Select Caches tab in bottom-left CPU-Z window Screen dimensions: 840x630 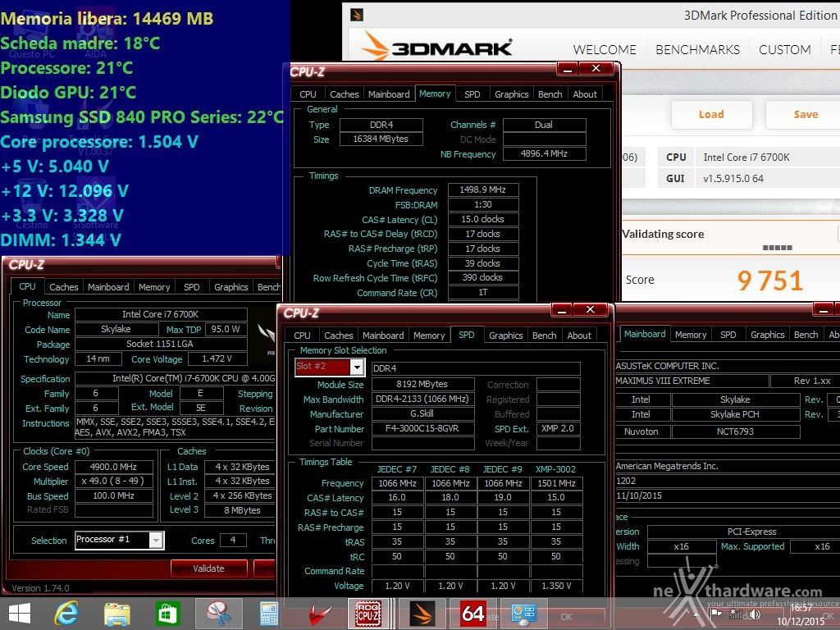(x=64, y=287)
